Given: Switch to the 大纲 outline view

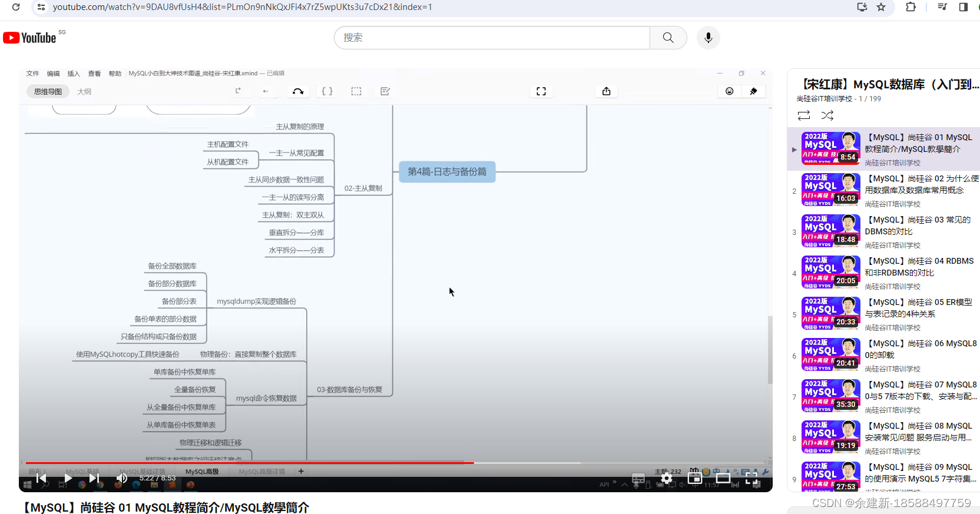Looking at the screenshot, I should pyautogui.click(x=84, y=92).
